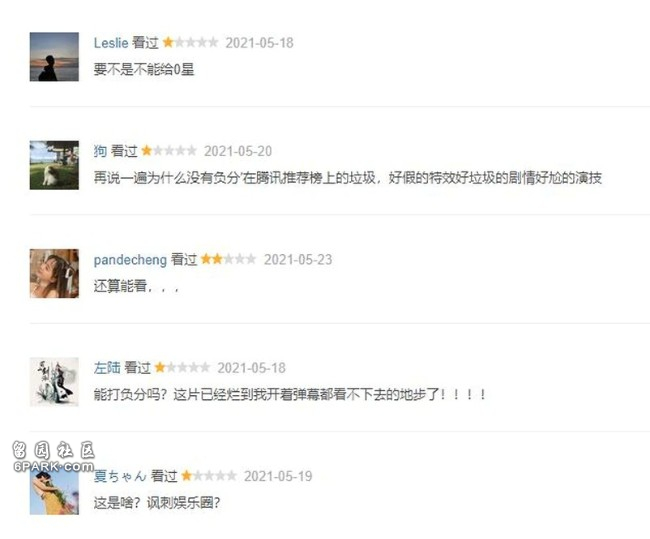The width and height of the screenshot is (650, 539).
Task: Open the 左陆 username link
Action: 107,368
